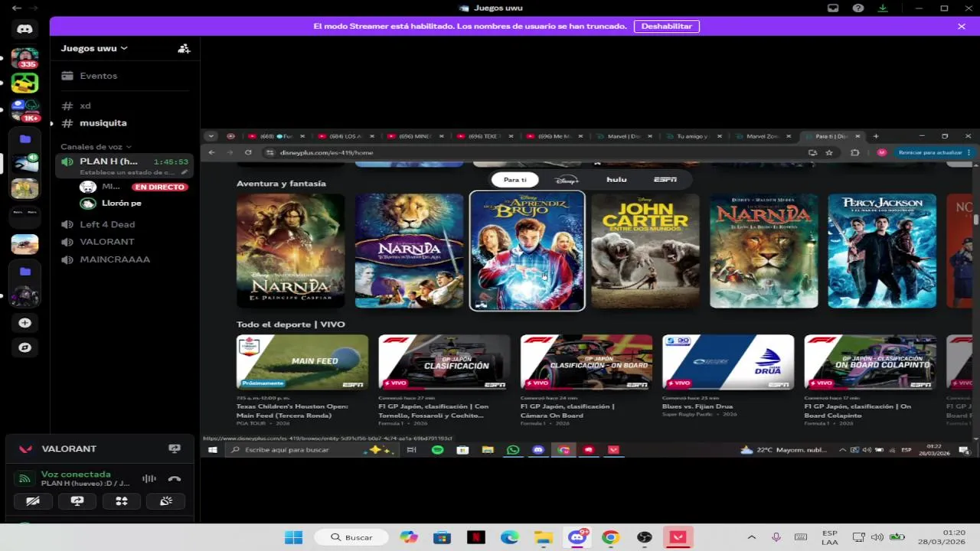Toggle camera on in voice panel
This screenshot has height=551, width=980.
tap(33, 501)
